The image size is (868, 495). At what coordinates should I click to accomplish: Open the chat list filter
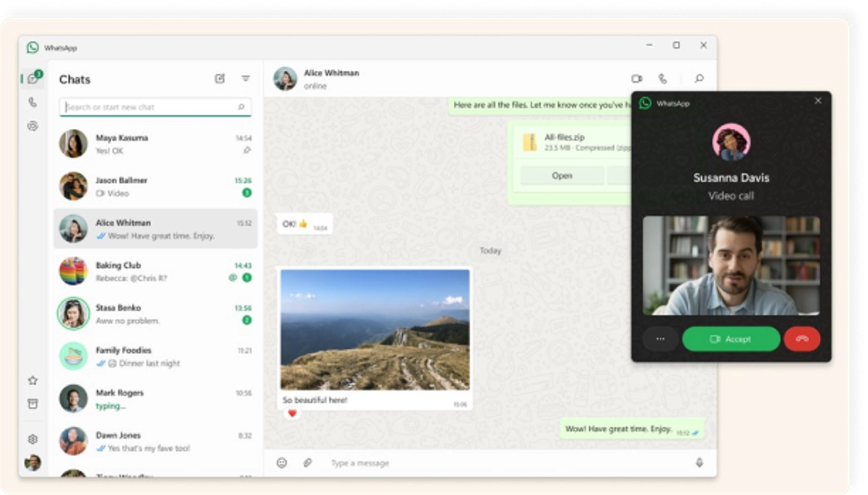245,79
